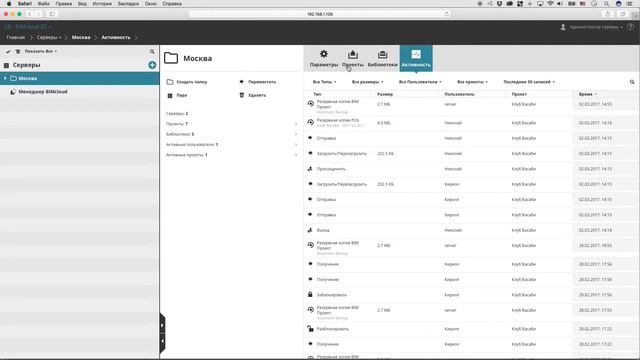This screenshot has width=640, height=360.
Task: Click the lower arrow on the panel collapse handle
Action: pyautogui.click(x=162, y=341)
